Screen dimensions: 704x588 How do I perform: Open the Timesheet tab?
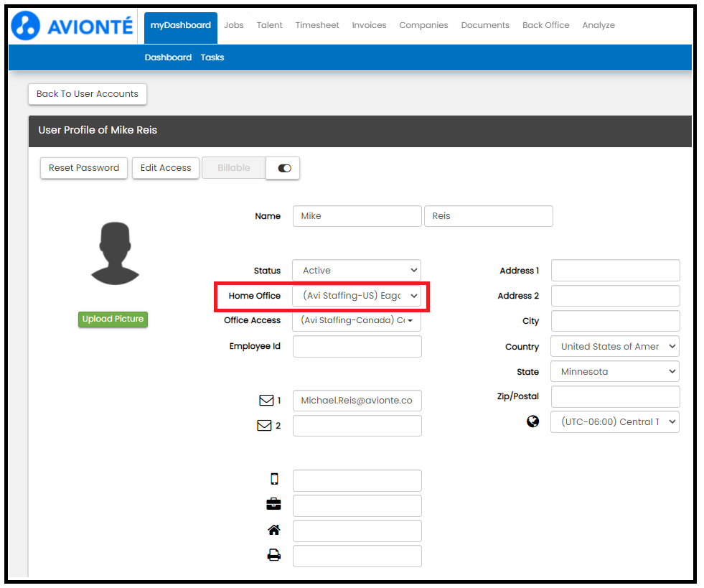point(317,25)
